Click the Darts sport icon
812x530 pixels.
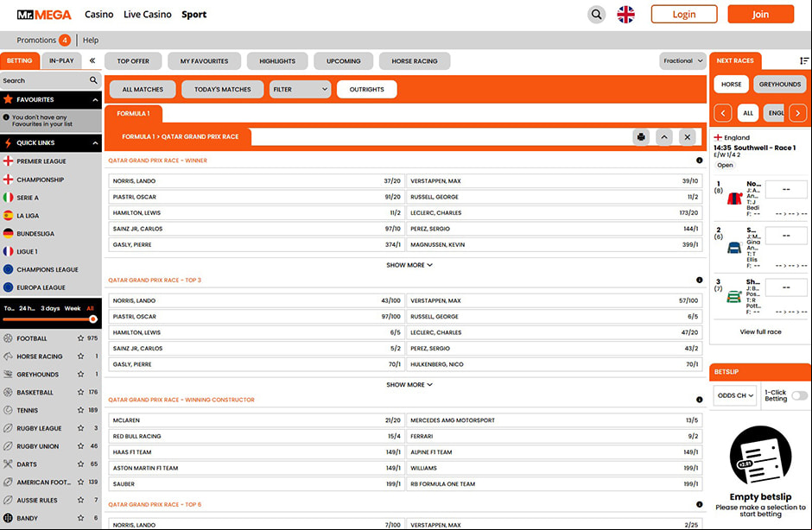tap(8, 464)
